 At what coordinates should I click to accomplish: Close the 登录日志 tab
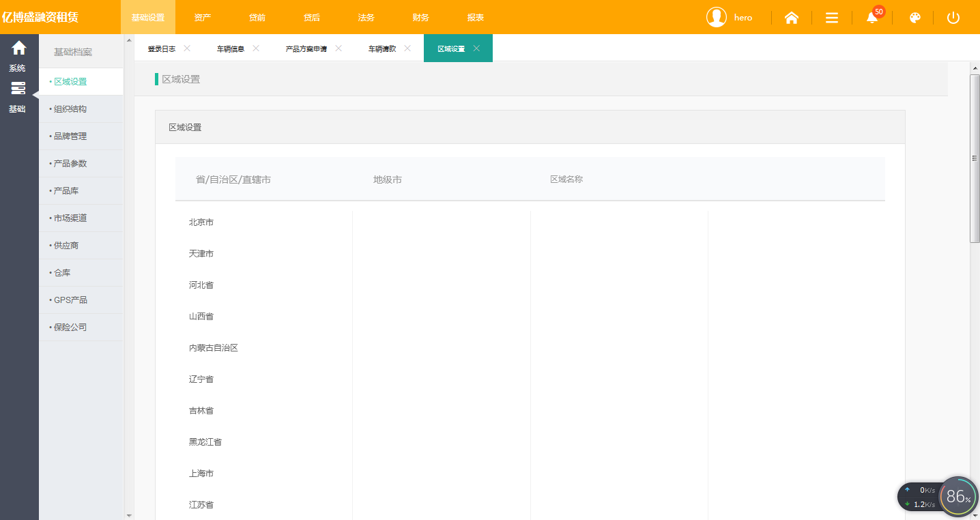click(x=187, y=48)
